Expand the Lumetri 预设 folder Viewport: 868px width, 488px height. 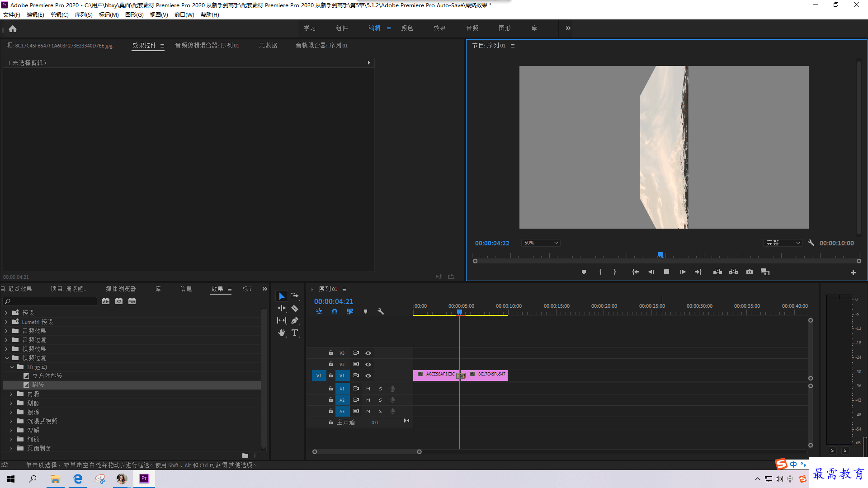click(6, 322)
